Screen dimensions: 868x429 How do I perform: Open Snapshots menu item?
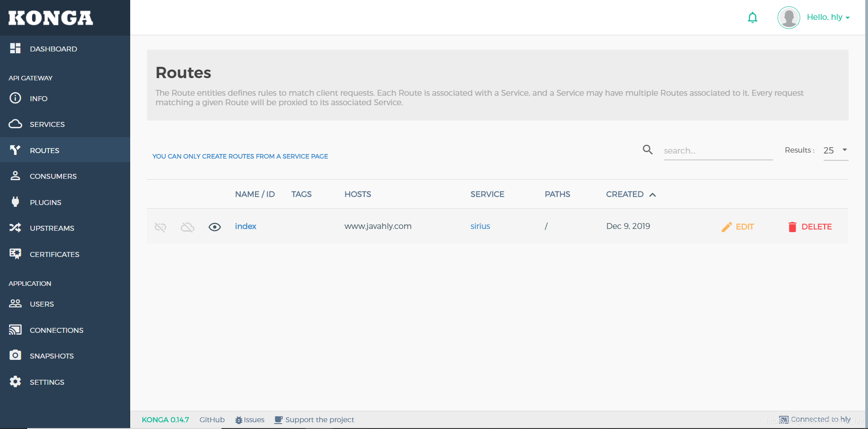65,356
